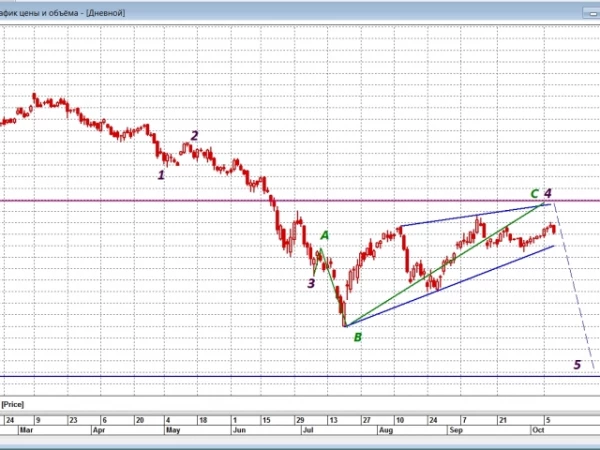Click date tick 10 in August
This screenshot has height=450, width=600.
[x=400, y=420]
